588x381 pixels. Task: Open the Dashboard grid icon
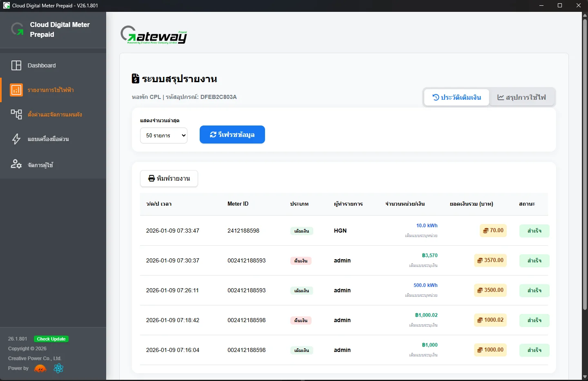pos(16,65)
